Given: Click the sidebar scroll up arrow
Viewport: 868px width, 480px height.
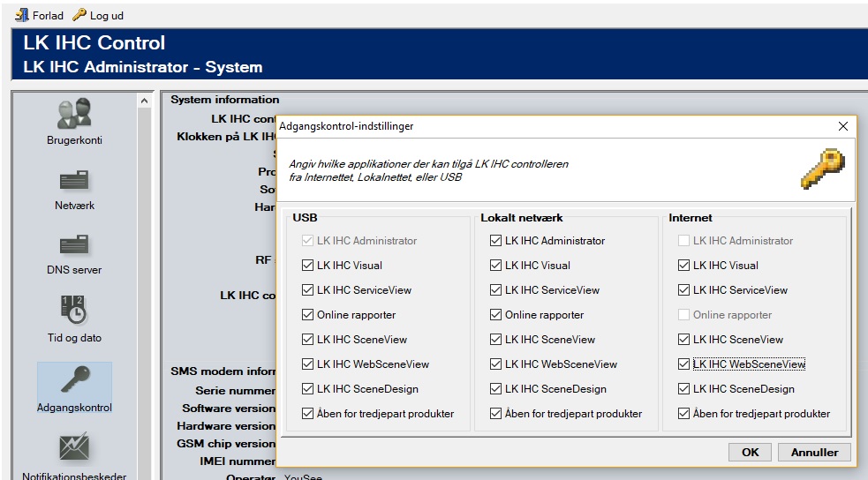Looking at the screenshot, I should pos(145,101).
